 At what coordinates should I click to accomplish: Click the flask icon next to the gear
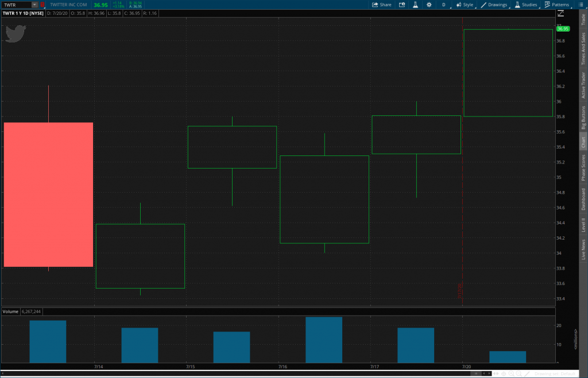pos(416,5)
